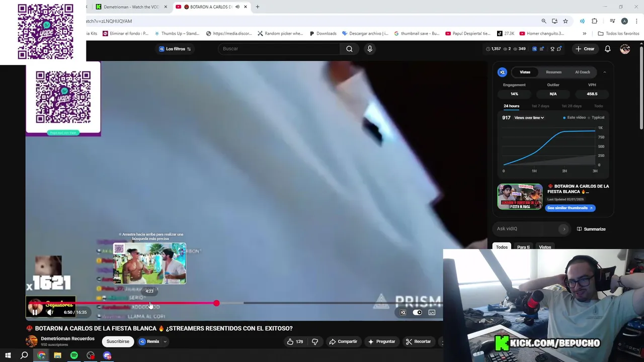The height and width of the screenshot is (362, 644).
Task: Collapse the vidIQ panel chevron
Action: click(x=605, y=72)
